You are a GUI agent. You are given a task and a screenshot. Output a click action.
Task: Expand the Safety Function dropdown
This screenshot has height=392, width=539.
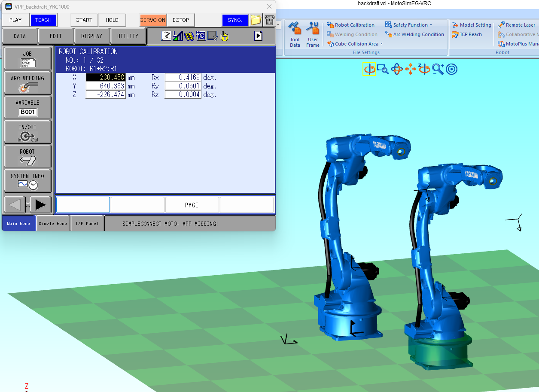[408, 25]
